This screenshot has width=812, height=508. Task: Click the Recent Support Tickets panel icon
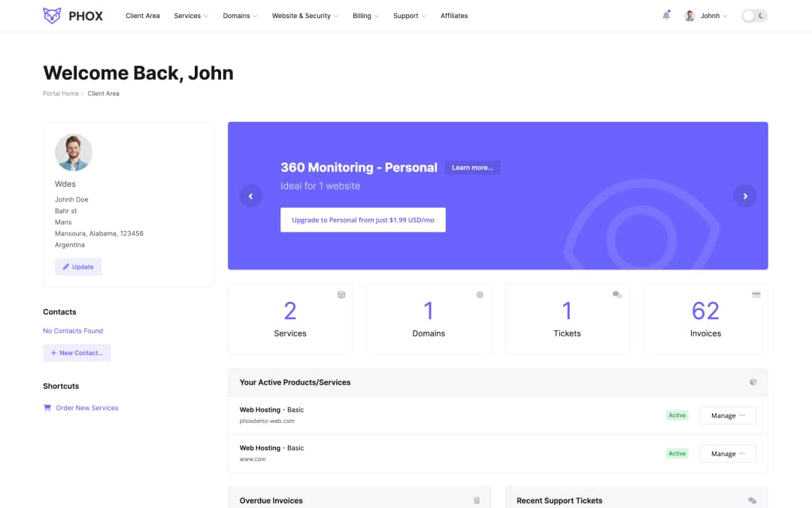[752, 500]
